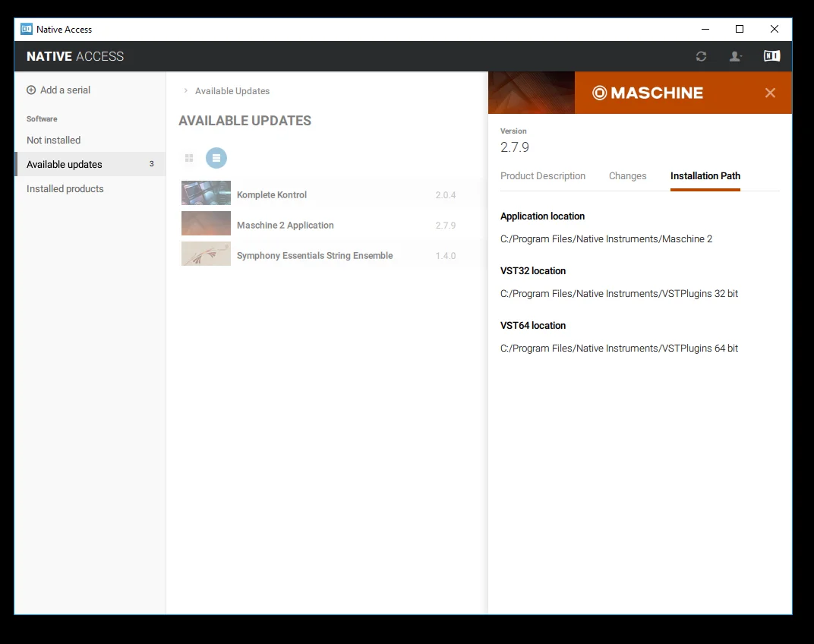Select the Komplete Kontrol thumbnail
Viewport: 814px width, 644px height.
[206, 193]
